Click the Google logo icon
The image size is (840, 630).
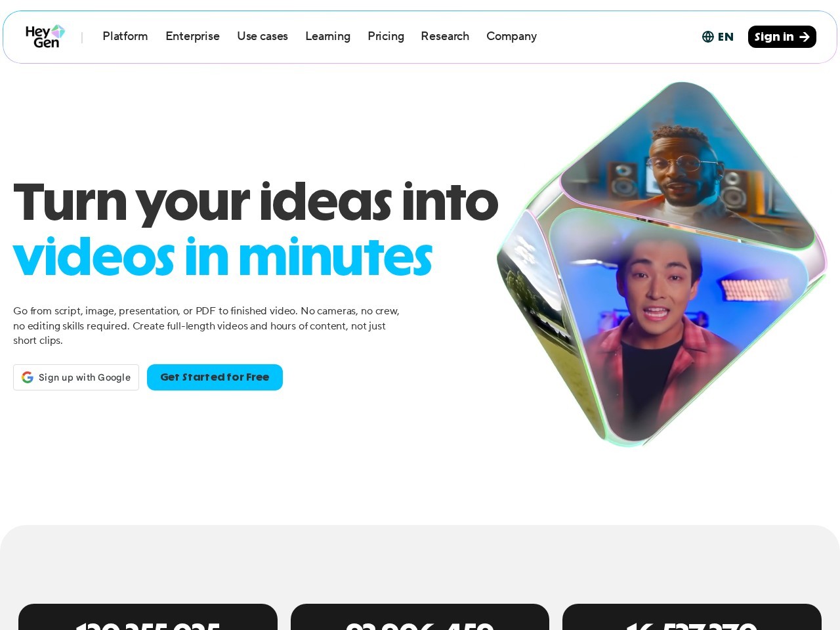tap(28, 377)
